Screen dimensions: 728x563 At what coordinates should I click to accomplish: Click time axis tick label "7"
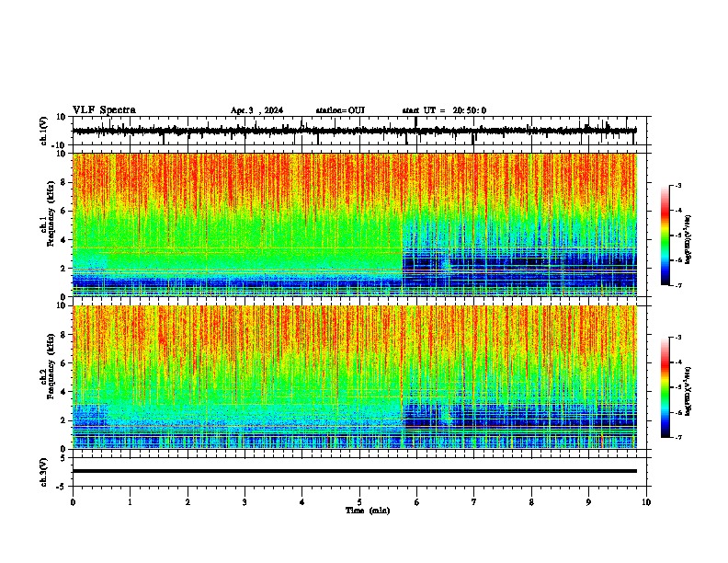coord(474,502)
